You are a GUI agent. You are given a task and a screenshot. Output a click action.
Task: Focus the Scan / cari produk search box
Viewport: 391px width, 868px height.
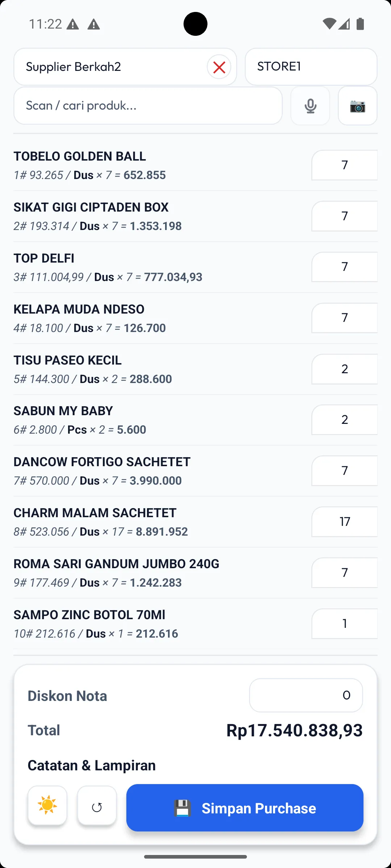pyautogui.click(x=148, y=106)
